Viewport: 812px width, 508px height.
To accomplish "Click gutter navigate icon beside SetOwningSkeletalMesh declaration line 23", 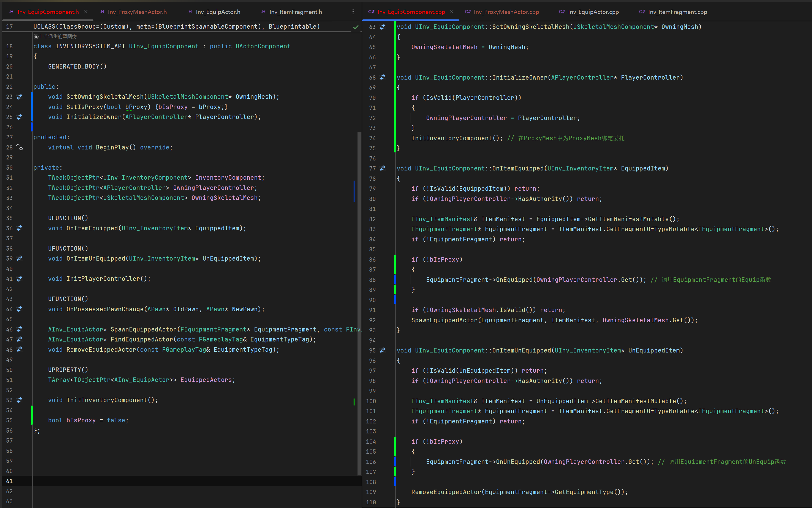I will pos(19,97).
